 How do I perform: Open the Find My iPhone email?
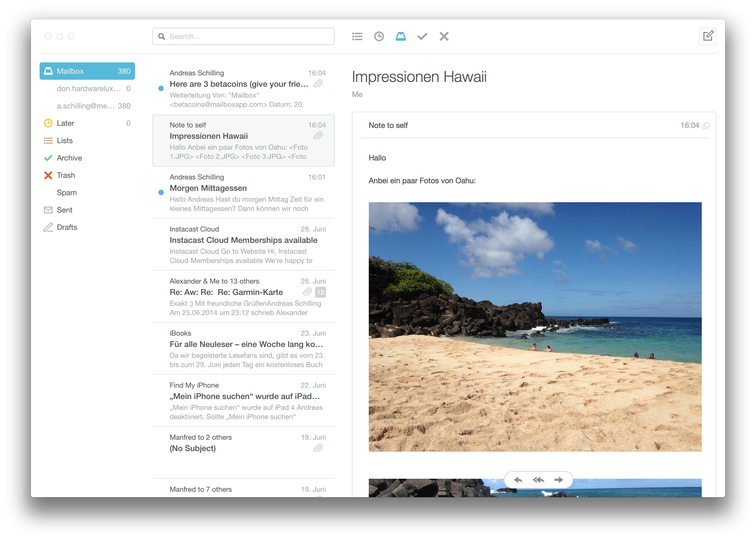point(243,400)
